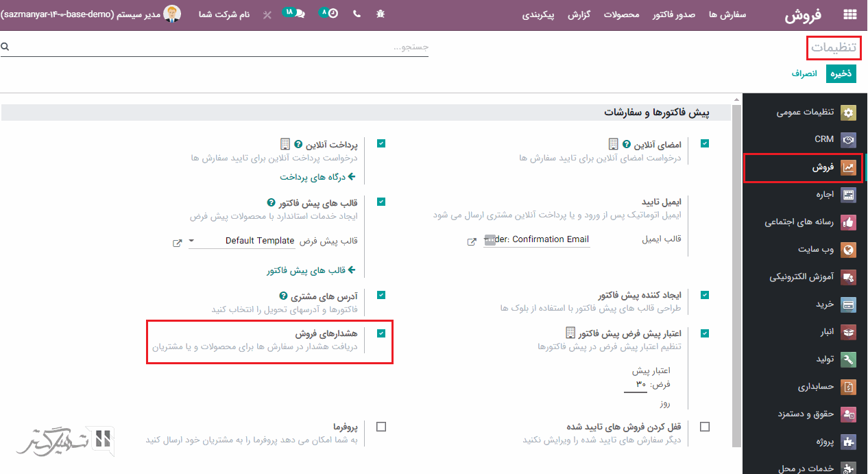Open the main apps grid menu
Screen dimensions: 868x474
[x=850, y=14]
